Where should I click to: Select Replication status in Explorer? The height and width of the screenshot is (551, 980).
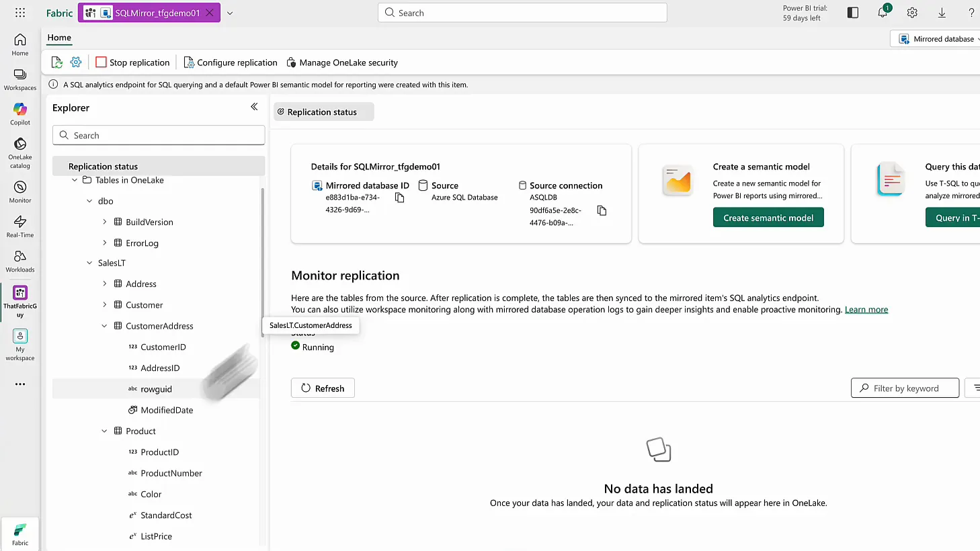click(x=159, y=166)
